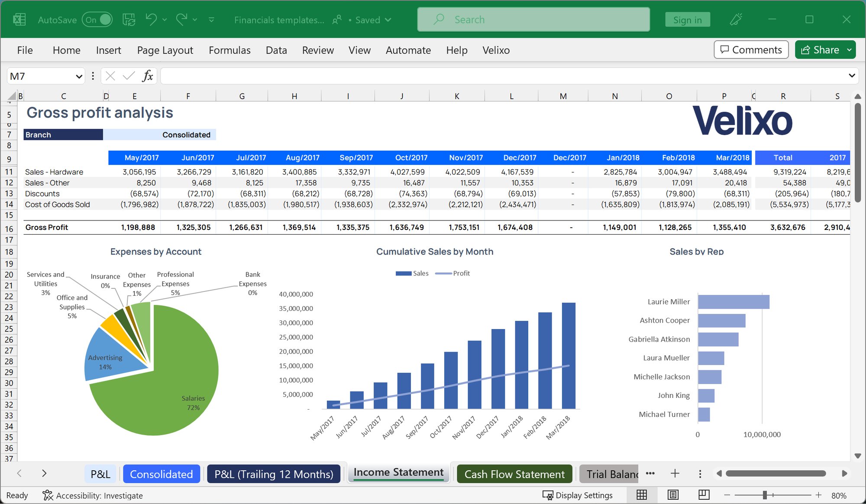Increase zoom using the status bar slider
866x504 pixels.
[x=818, y=495]
